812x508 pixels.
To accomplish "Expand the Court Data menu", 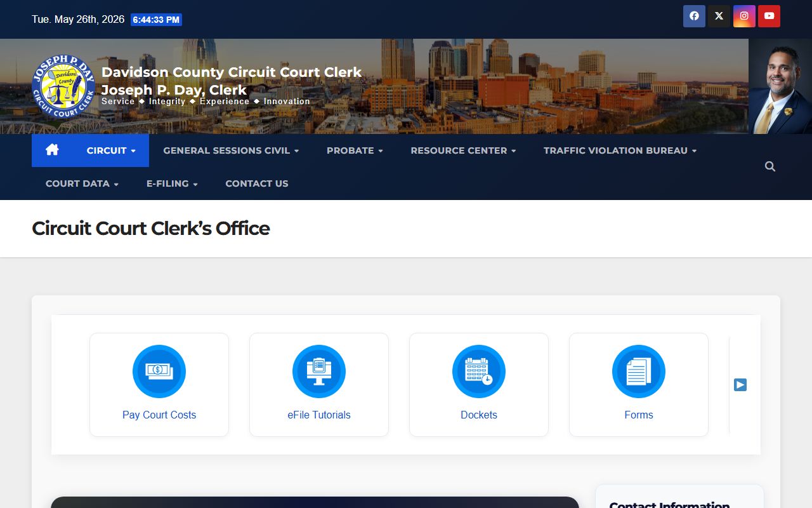I will pos(82,184).
